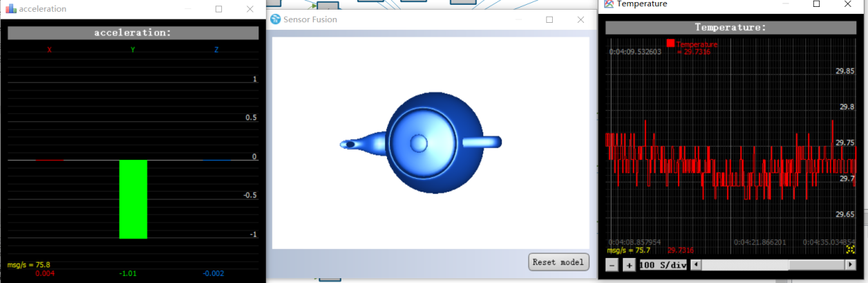This screenshot has width=868, height=283.
Task: Click the blue Z axis label
Action: tap(216, 50)
